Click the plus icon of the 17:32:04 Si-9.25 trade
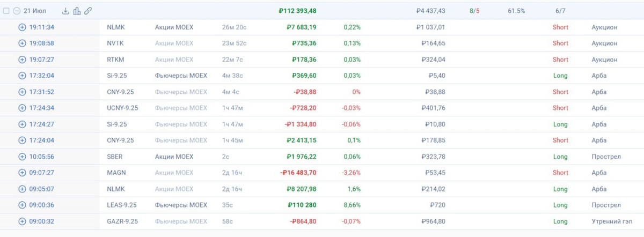644x237 pixels. [22, 76]
